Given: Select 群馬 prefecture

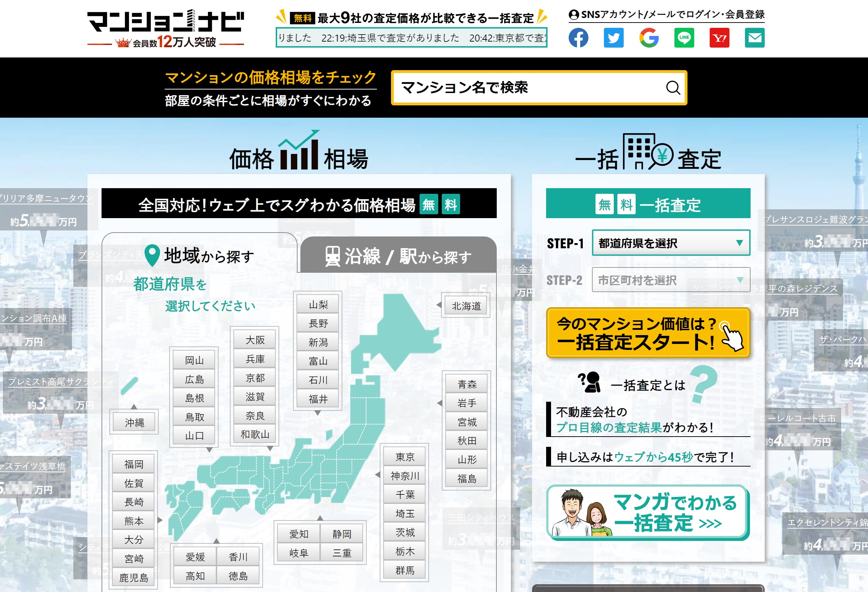Looking at the screenshot, I should (x=404, y=570).
